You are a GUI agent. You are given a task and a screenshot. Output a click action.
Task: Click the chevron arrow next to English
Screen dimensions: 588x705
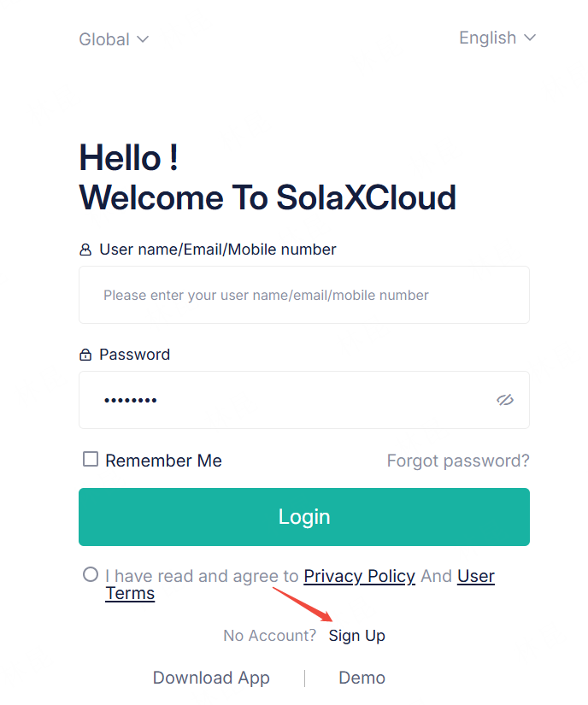click(x=530, y=38)
